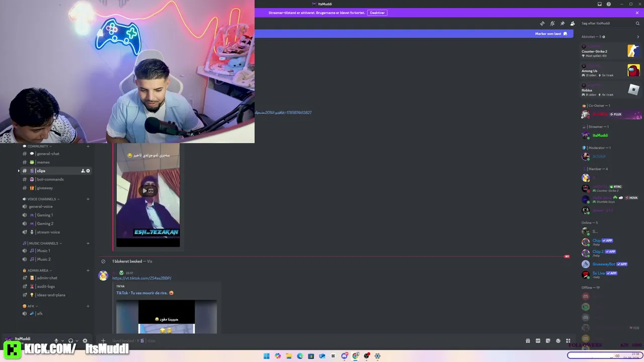This screenshot has width=644, height=362.
Task: Toggle headphone deafen in user panel
Action: point(70,341)
